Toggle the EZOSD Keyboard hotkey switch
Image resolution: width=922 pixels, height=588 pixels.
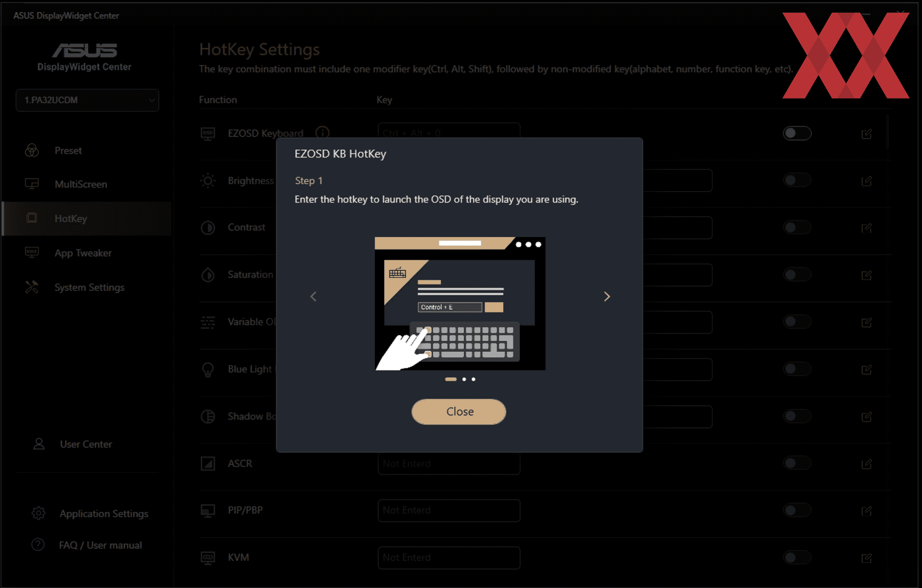pos(797,133)
